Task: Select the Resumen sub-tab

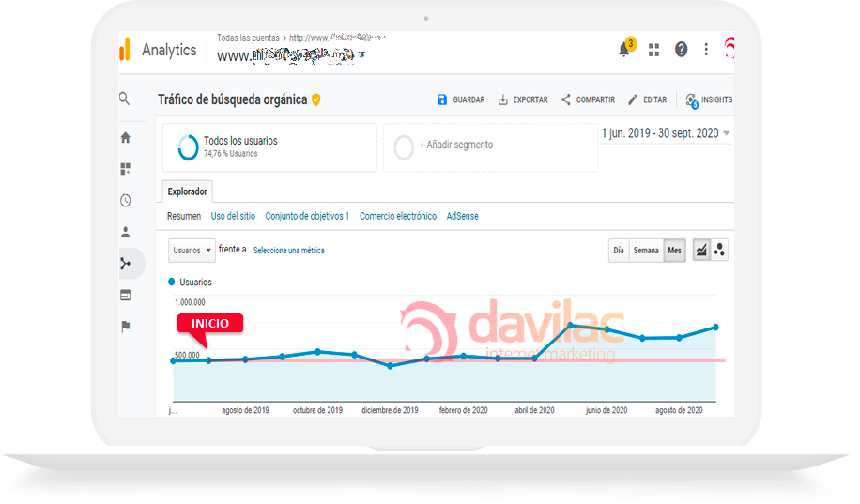Action: point(184,216)
